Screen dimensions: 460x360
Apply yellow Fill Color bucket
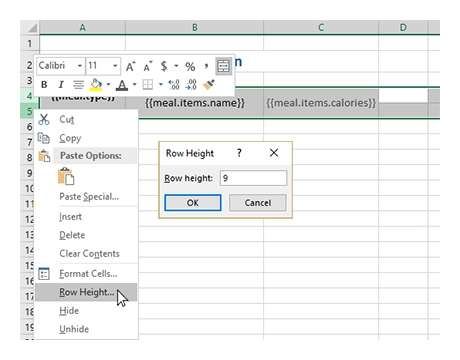point(96,85)
